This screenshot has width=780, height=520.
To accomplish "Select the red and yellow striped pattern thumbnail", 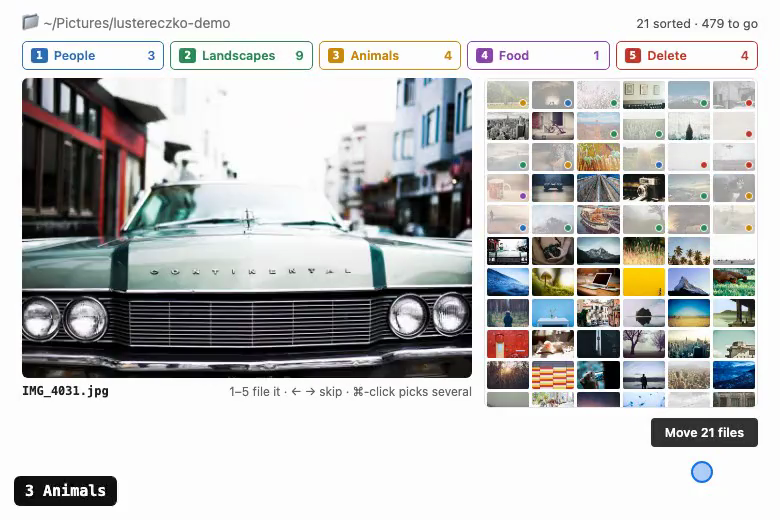I will pyautogui.click(x=553, y=375).
